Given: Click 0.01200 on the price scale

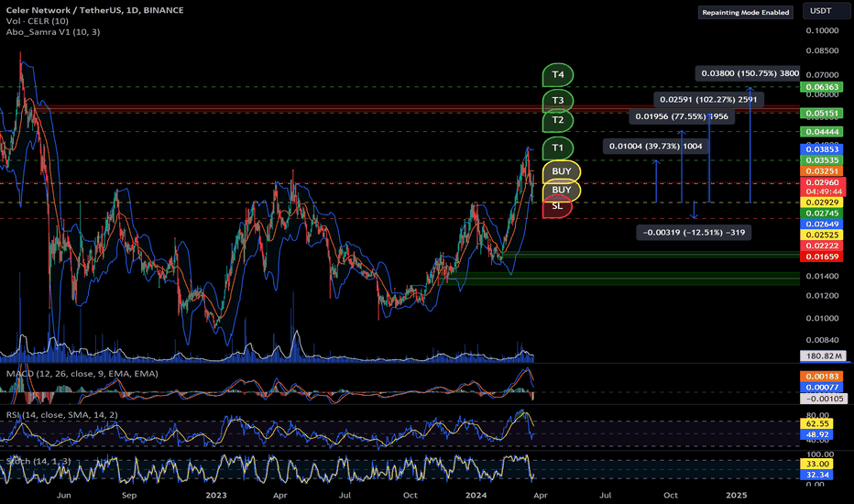Looking at the screenshot, I should (x=823, y=295).
